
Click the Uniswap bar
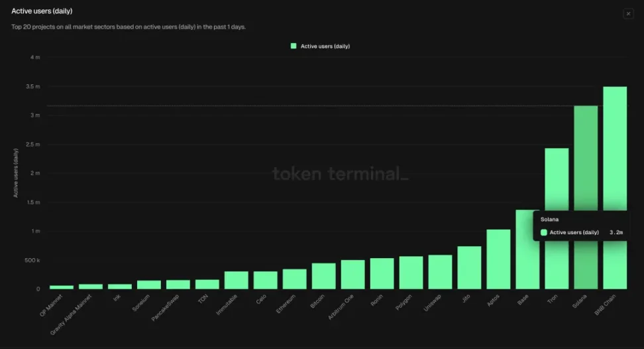(x=440, y=272)
